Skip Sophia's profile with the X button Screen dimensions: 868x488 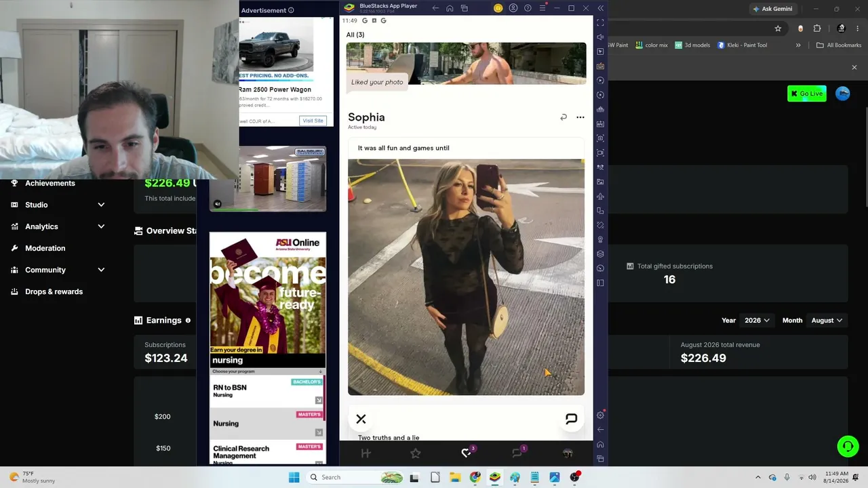[x=361, y=420]
